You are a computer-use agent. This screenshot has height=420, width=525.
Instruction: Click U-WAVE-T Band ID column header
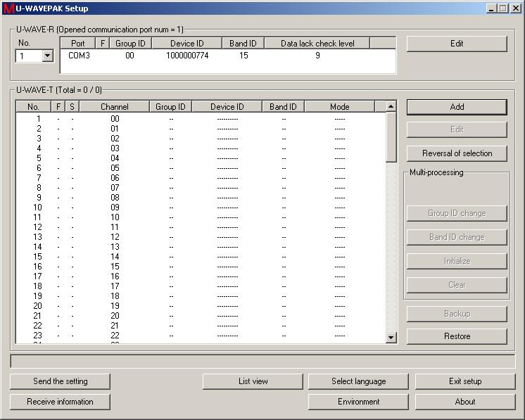click(283, 106)
